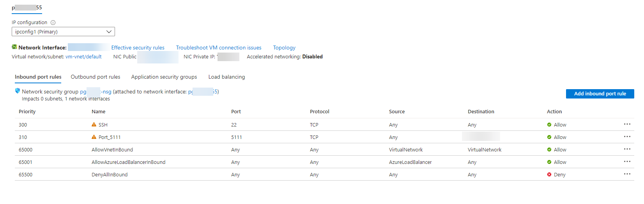Select the AllowAzureLoadBalancerInBound rule name
The width and height of the screenshot is (644, 204).
coord(129,162)
